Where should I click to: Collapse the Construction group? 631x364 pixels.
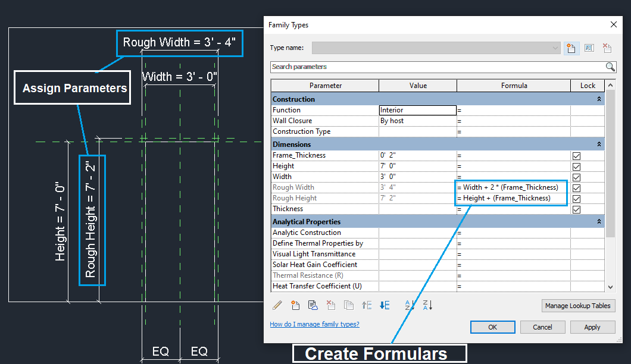tap(599, 99)
